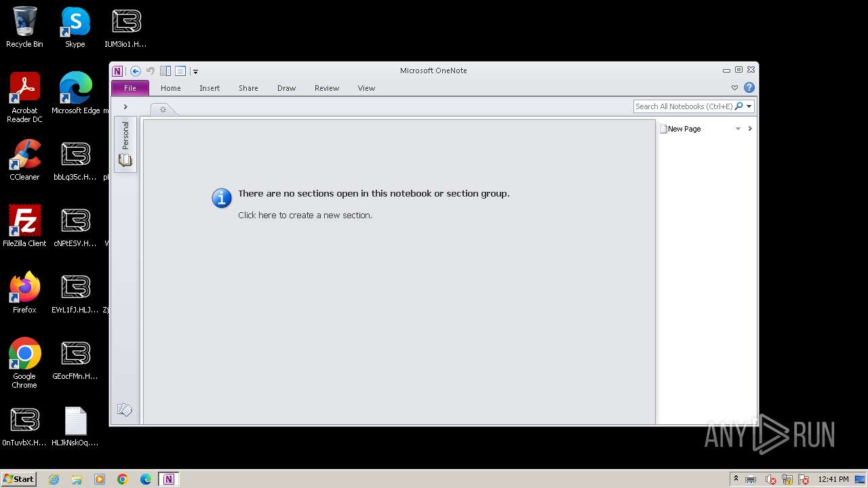Click the Show Desktop button at taskbar end

861,479
